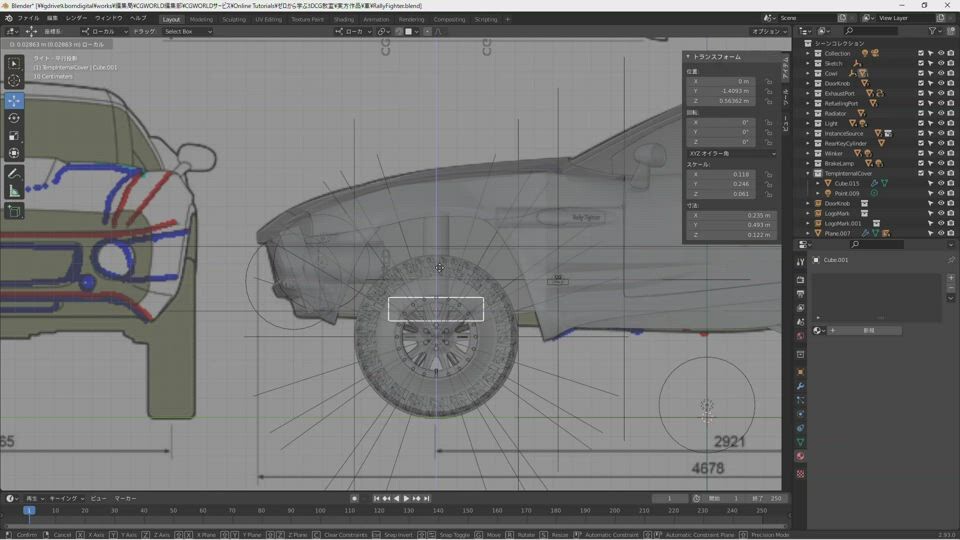The width and height of the screenshot is (960, 540).
Task: Switch to the Sculpting workspace tab
Action: click(x=234, y=19)
